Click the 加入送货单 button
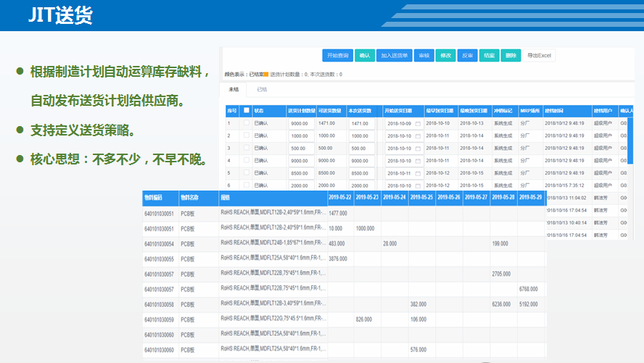Image resolution: width=644 pixels, height=363 pixels. (x=395, y=55)
